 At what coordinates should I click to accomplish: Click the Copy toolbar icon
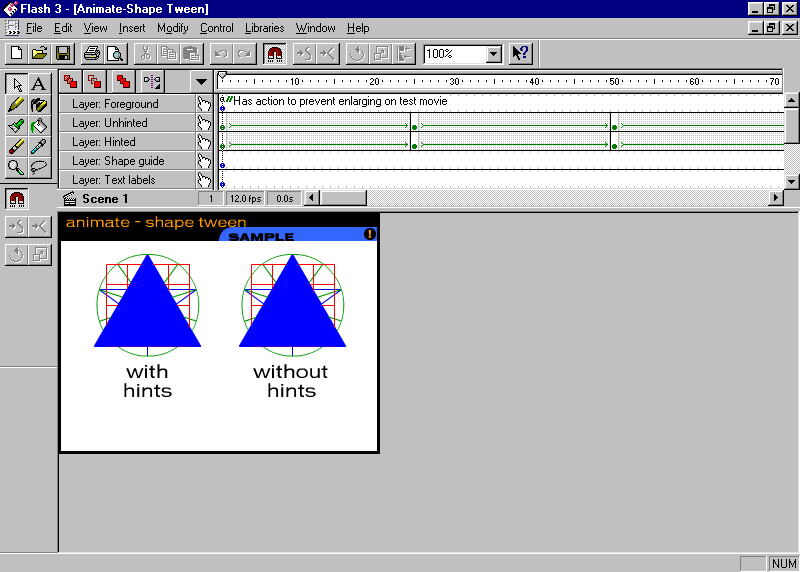click(x=169, y=54)
